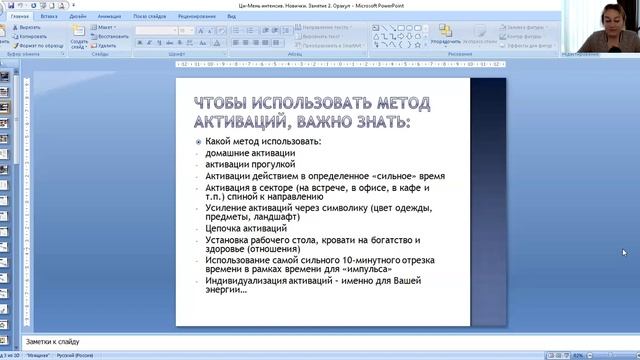Viewport: 640px width, 360px height.
Task: Select the Rectangle shape in shapes gallery
Action: click(x=401, y=28)
